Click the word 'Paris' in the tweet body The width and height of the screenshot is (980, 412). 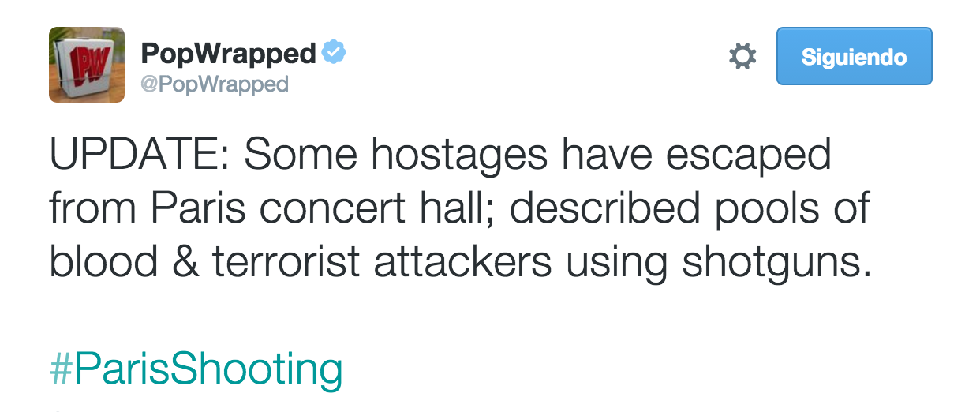pos(200,208)
